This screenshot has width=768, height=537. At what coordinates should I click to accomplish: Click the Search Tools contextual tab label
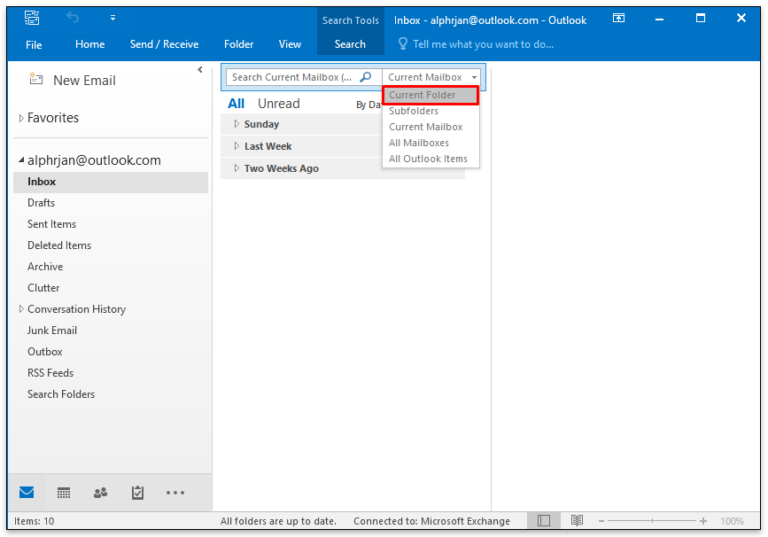350,20
